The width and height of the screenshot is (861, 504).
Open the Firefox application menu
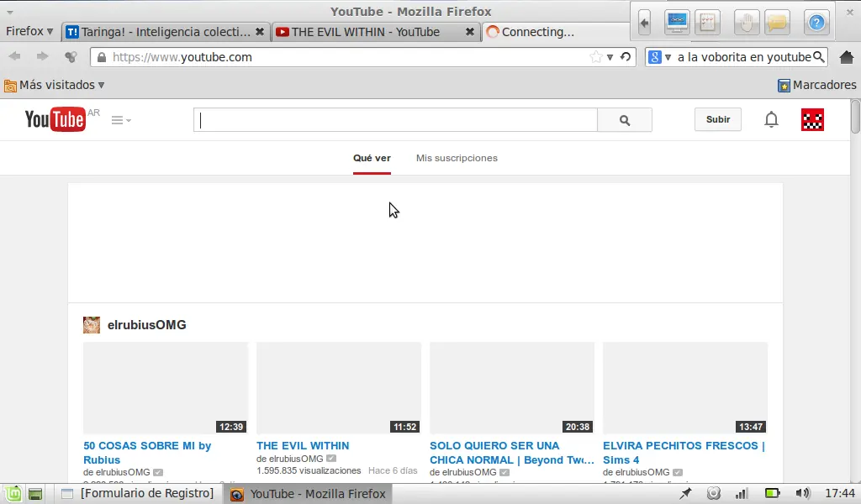[x=29, y=31]
